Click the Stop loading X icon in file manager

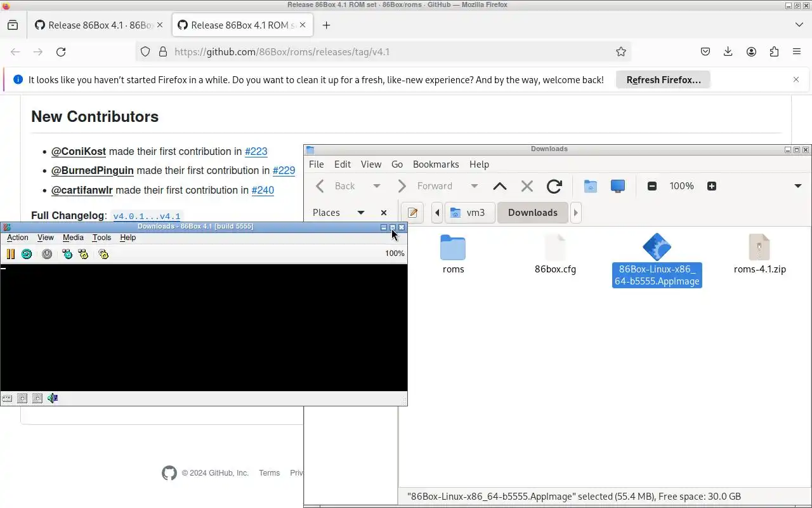coord(527,186)
